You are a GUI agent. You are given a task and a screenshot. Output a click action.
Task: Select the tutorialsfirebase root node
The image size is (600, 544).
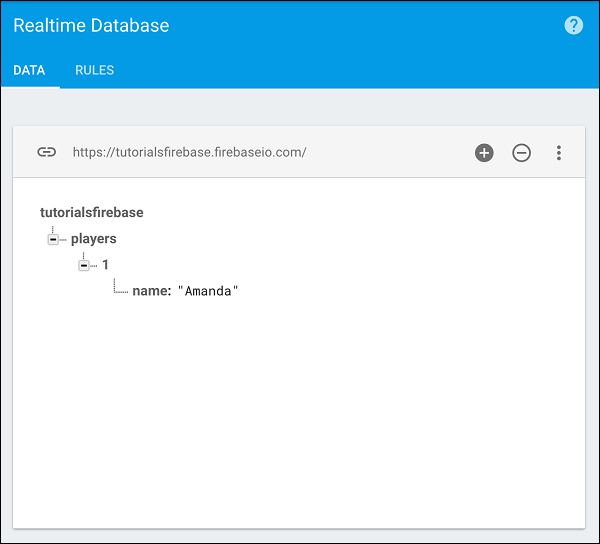(x=91, y=212)
